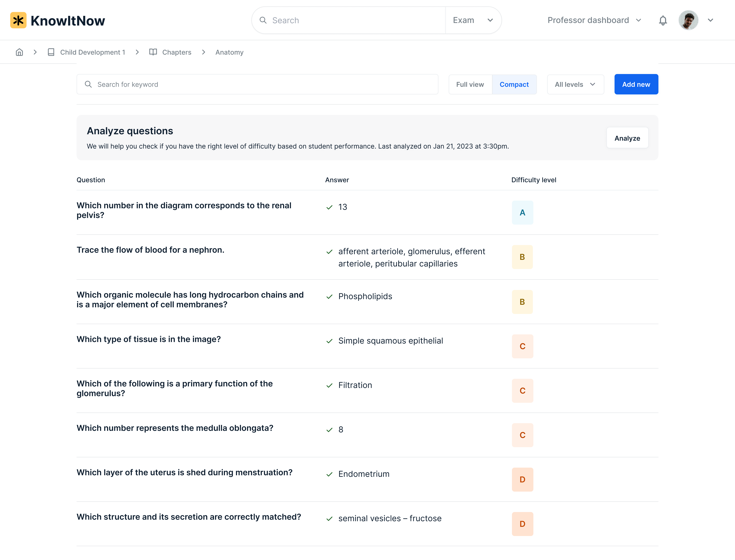Open Child Development 1 breadcrumb
735x560 pixels.
[x=93, y=52]
